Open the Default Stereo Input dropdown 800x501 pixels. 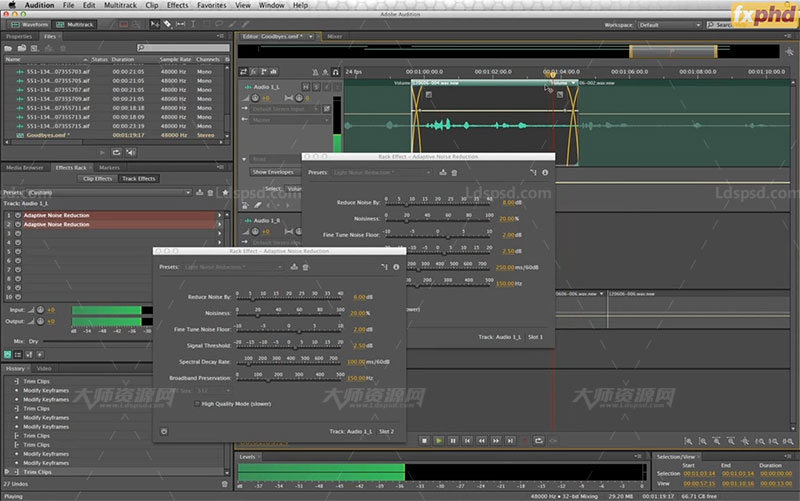285,109
